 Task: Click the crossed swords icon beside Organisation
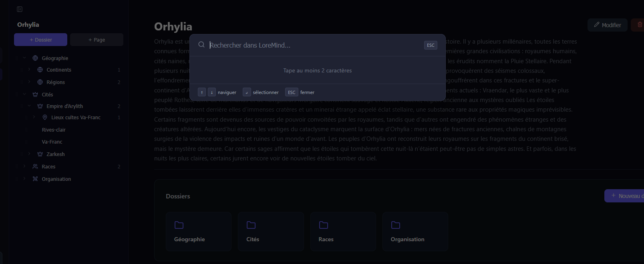[x=35, y=179]
